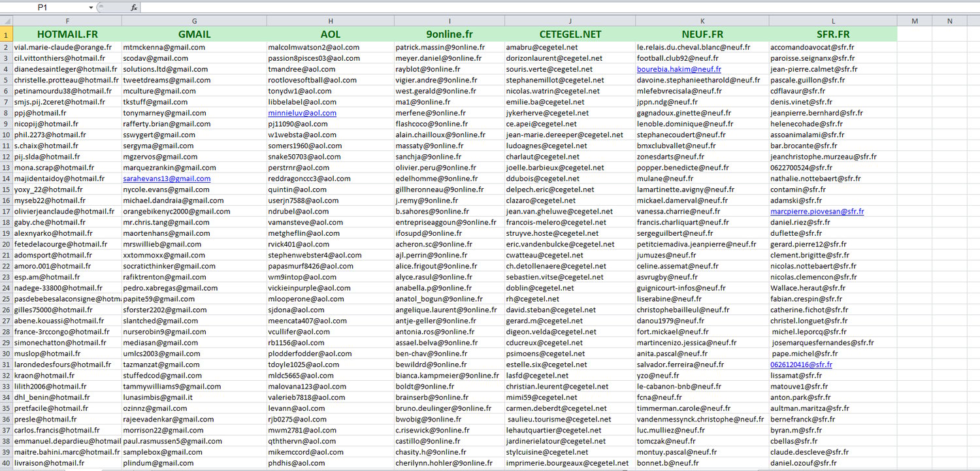Select cell le.relais.du.cheval.blanc@neuf.fr
The width and height of the screenshot is (980, 471).
(702, 47)
